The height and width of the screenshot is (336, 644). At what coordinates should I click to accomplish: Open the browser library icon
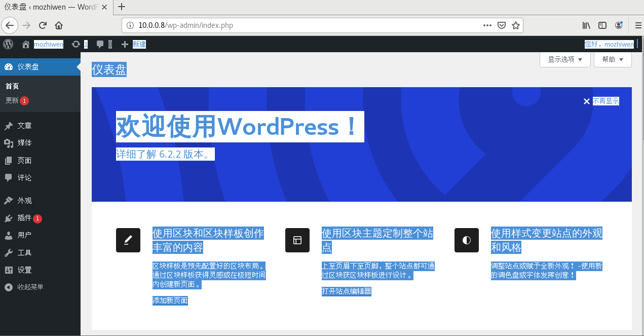pyautogui.click(x=586, y=25)
